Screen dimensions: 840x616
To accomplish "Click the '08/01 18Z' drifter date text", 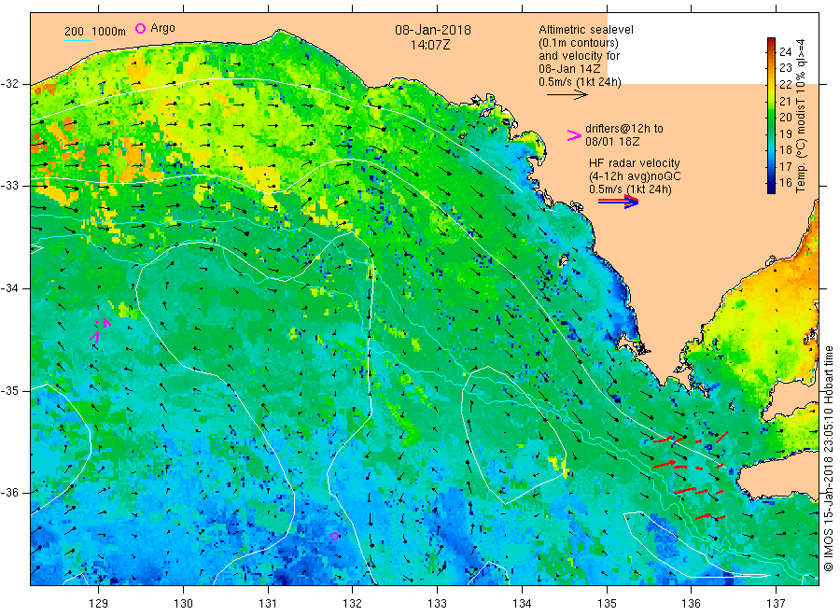I will point(612,142).
